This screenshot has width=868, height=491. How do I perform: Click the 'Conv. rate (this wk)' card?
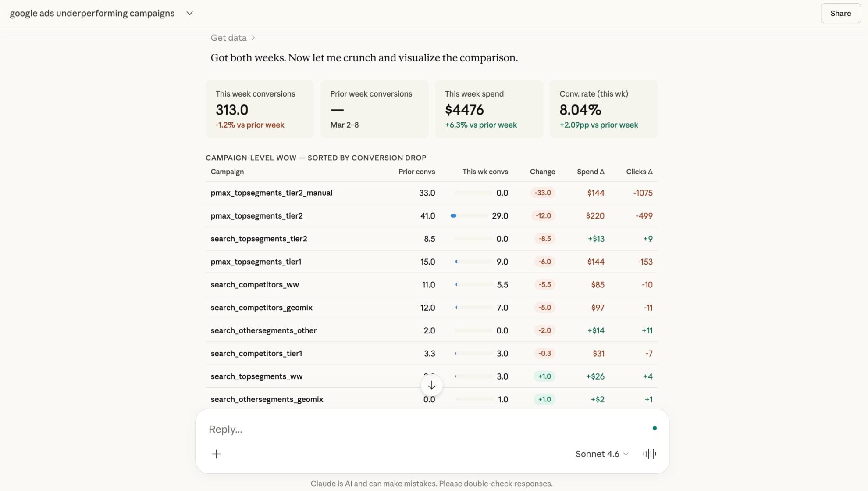click(603, 109)
